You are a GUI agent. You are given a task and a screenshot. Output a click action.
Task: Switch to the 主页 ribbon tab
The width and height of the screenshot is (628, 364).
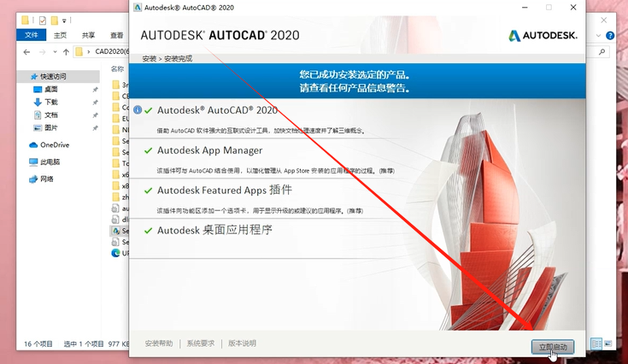(x=60, y=35)
